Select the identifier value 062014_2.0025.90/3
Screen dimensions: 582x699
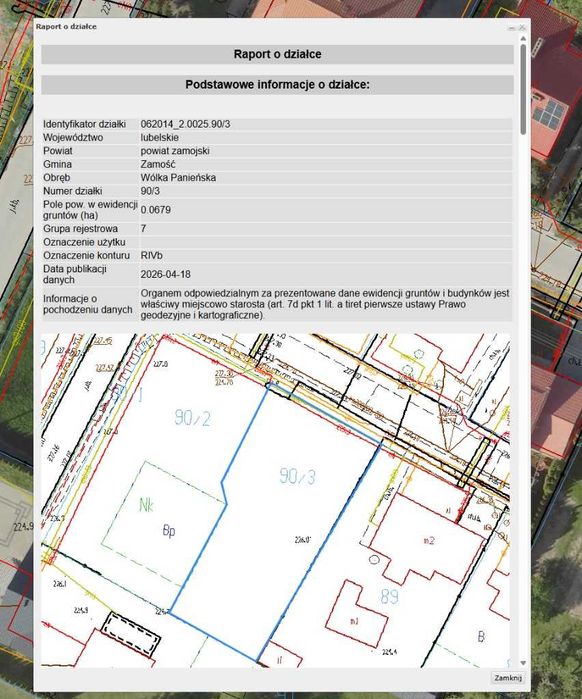(185, 124)
